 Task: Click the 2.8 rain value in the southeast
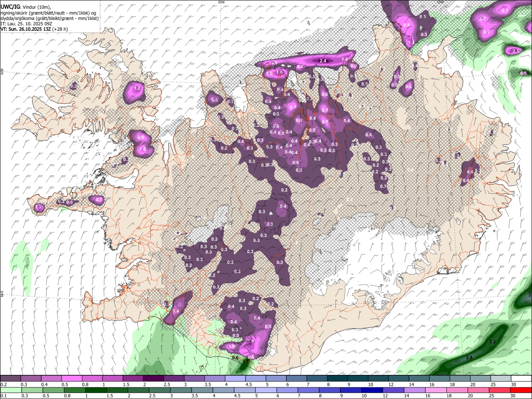(469, 358)
